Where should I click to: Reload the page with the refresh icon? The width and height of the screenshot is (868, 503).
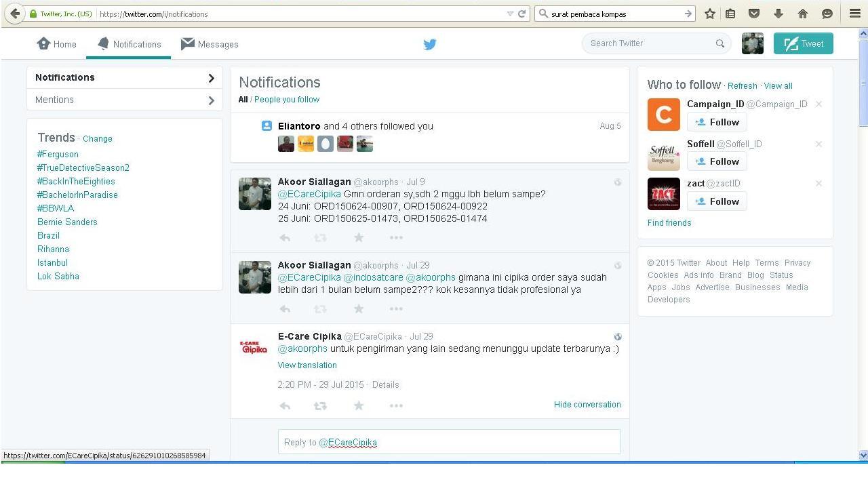click(x=521, y=14)
